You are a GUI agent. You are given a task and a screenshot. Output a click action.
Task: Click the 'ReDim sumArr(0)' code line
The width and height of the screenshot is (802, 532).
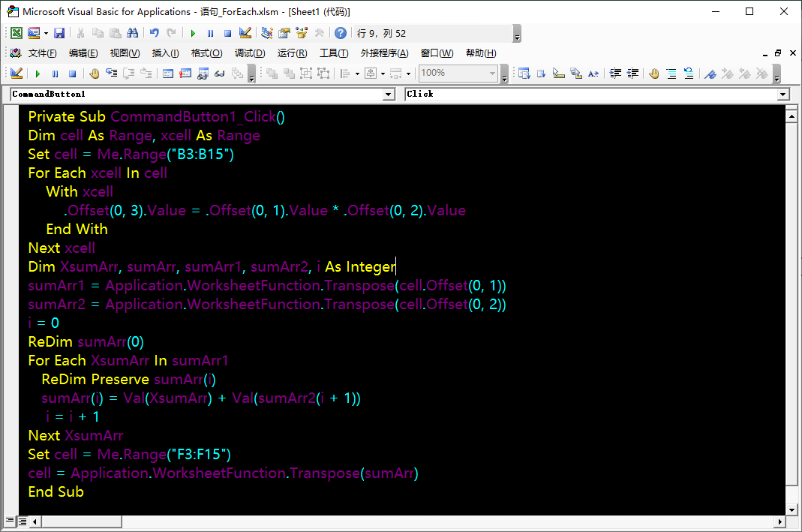pos(86,341)
